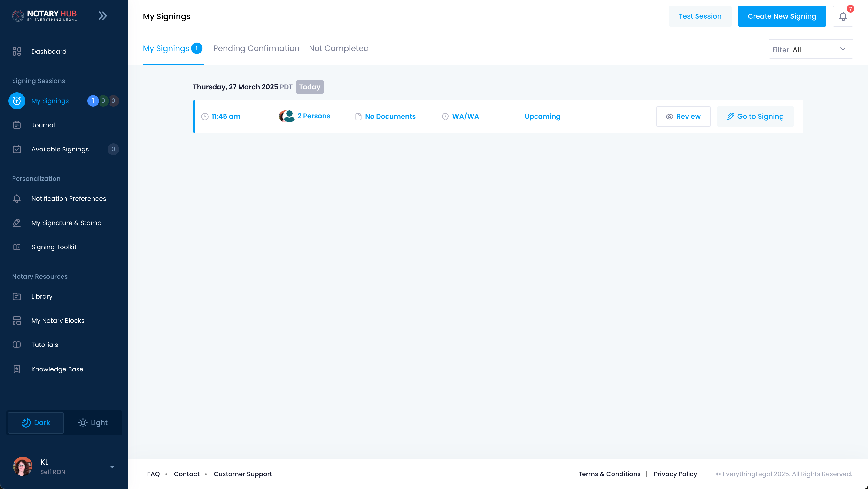Image resolution: width=868 pixels, height=489 pixels.
Task: Open My Notary Blocks
Action: [x=58, y=321]
